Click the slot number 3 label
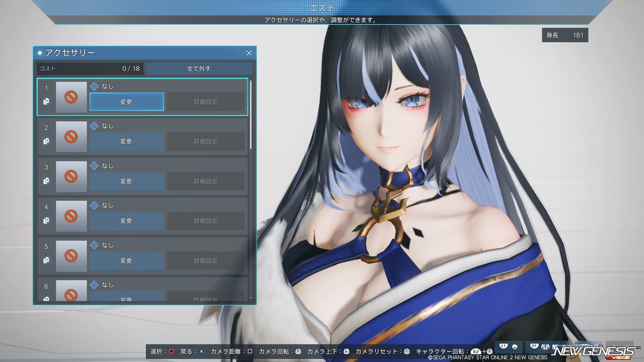Viewport: 644px width, 362px height. (46, 167)
